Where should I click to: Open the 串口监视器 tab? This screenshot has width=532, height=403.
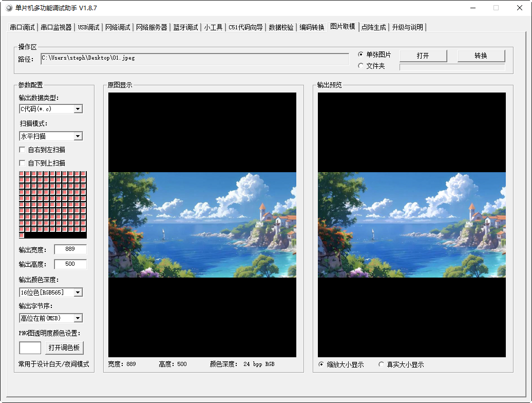click(56, 27)
